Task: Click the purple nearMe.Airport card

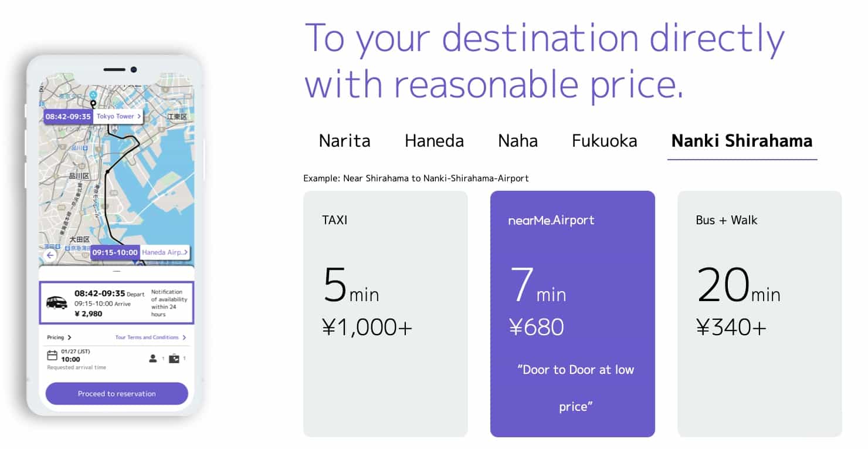Action: [572, 314]
